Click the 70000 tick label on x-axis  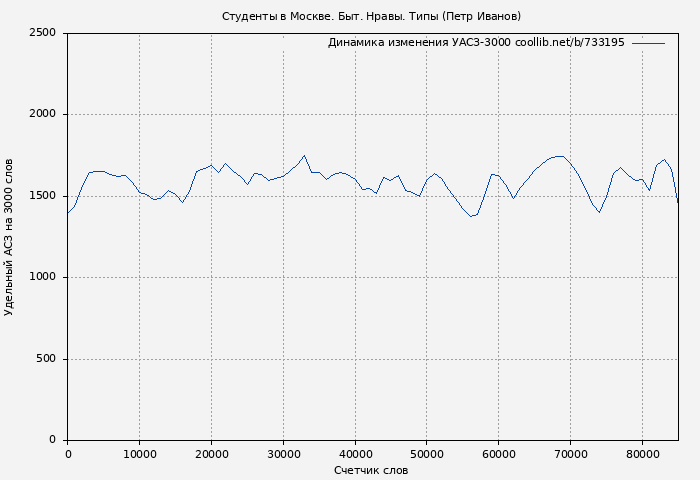570,455
